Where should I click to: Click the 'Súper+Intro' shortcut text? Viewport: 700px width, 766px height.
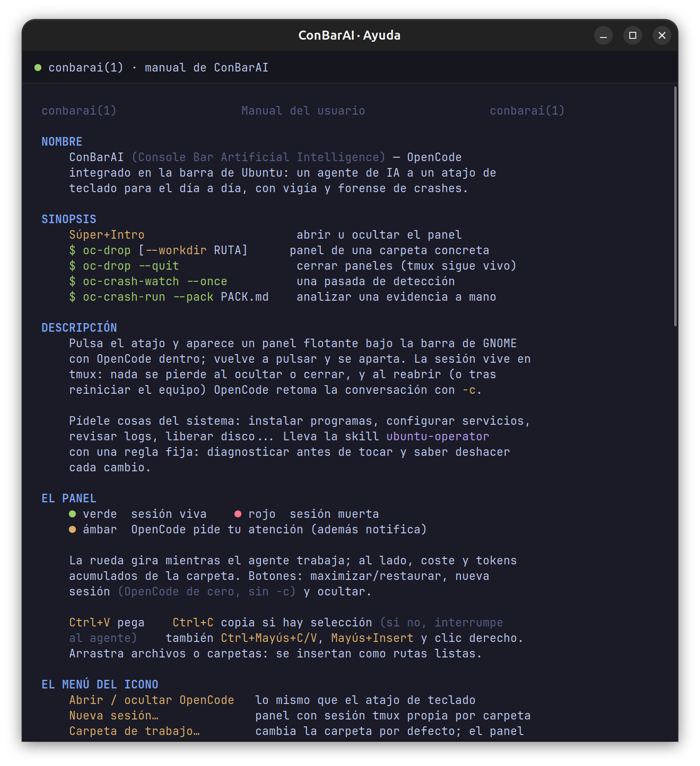coord(107,235)
